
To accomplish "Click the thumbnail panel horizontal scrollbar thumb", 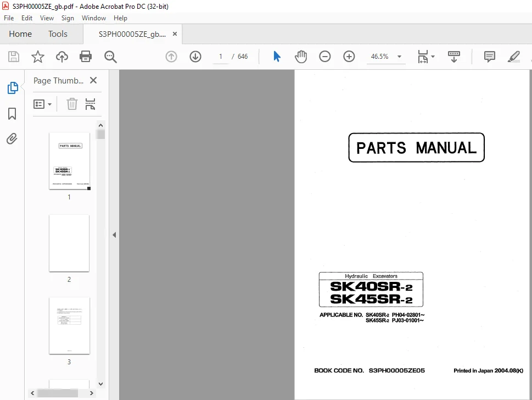I will point(57,393).
